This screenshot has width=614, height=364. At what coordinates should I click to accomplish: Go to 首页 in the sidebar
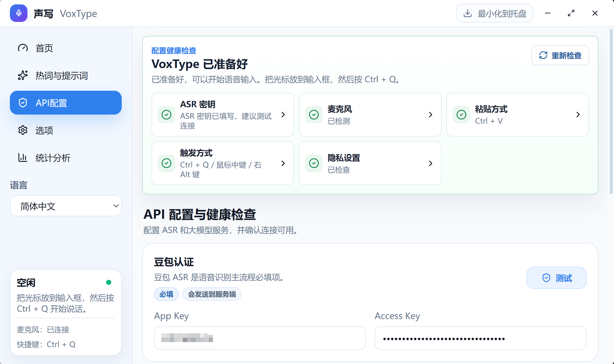coord(66,48)
